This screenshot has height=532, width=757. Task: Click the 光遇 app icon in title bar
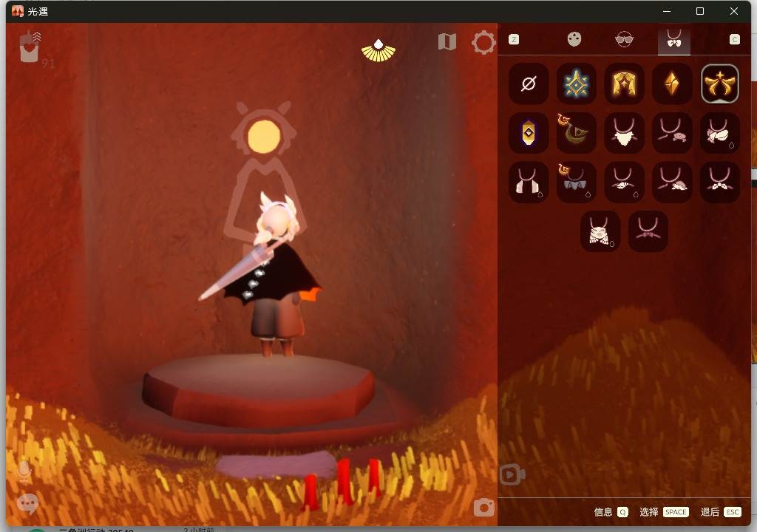[x=18, y=11]
